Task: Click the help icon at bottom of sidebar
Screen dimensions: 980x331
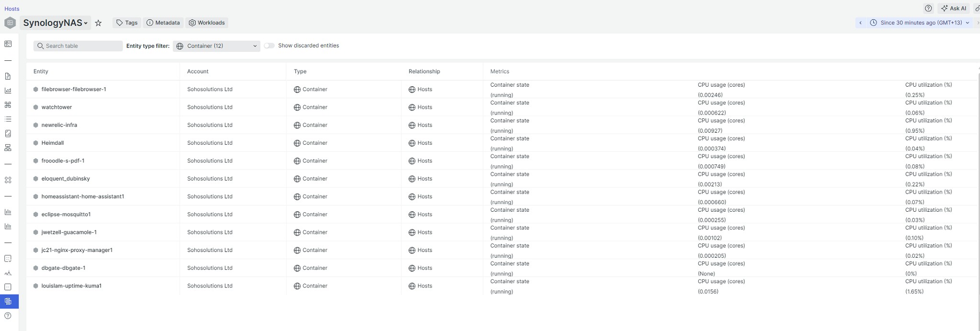Action: (8, 316)
